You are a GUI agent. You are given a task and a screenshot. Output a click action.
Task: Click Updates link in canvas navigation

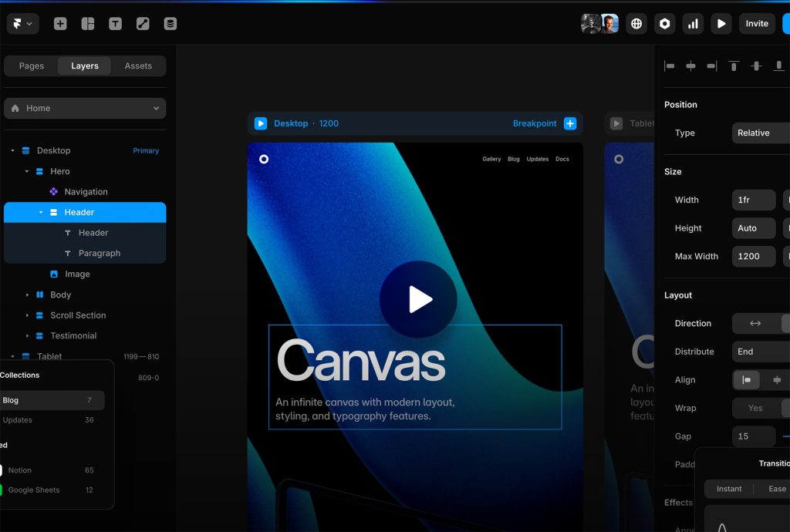tap(538, 159)
